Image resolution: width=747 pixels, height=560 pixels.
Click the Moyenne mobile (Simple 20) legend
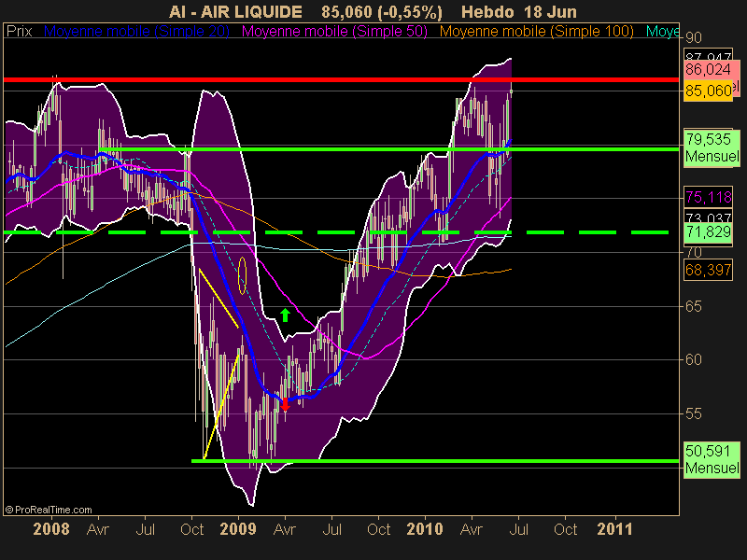136,32
